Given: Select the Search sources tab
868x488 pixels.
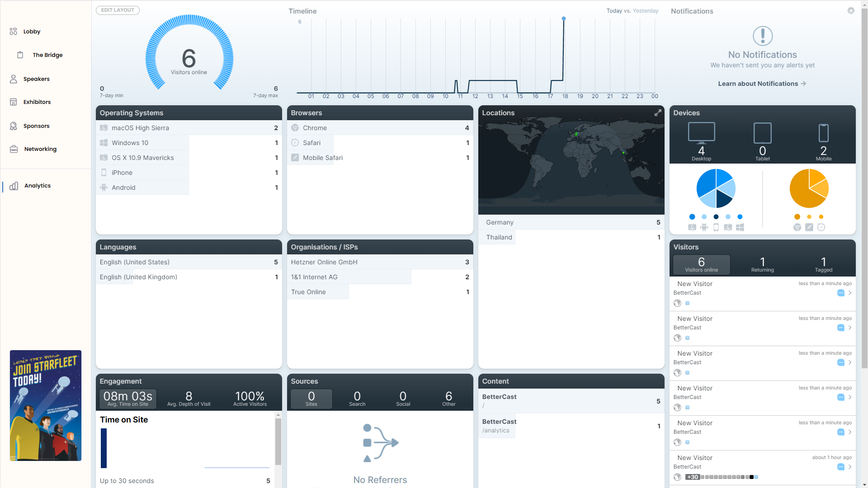Looking at the screenshot, I should pyautogui.click(x=357, y=399).
